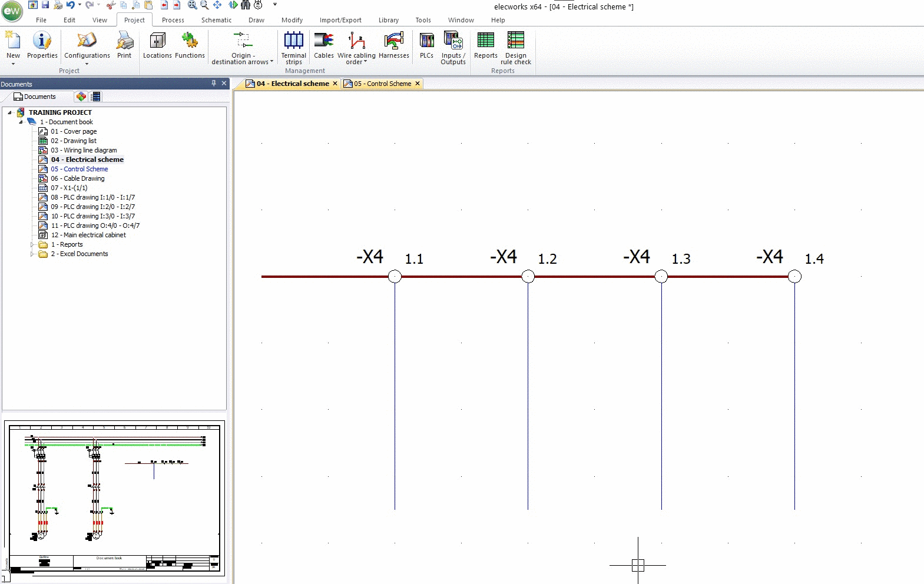Open the Undo history dropdown arrow

[80, 5]
